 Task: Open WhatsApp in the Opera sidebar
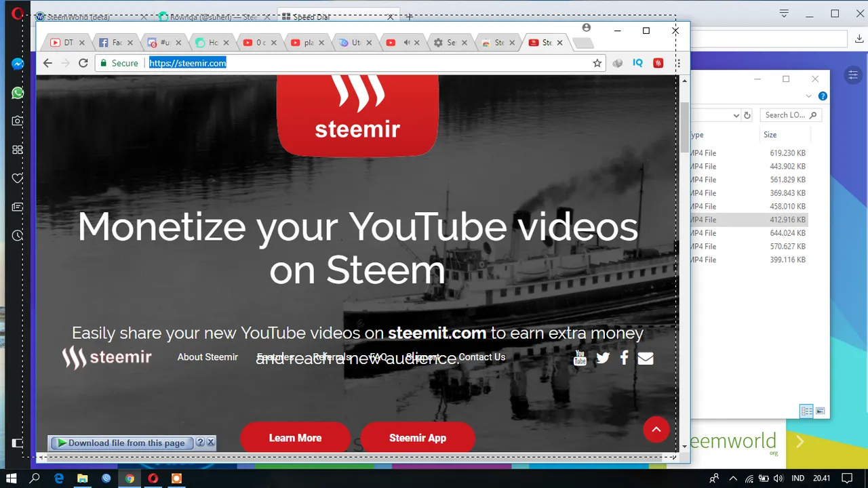click(18, 93)
